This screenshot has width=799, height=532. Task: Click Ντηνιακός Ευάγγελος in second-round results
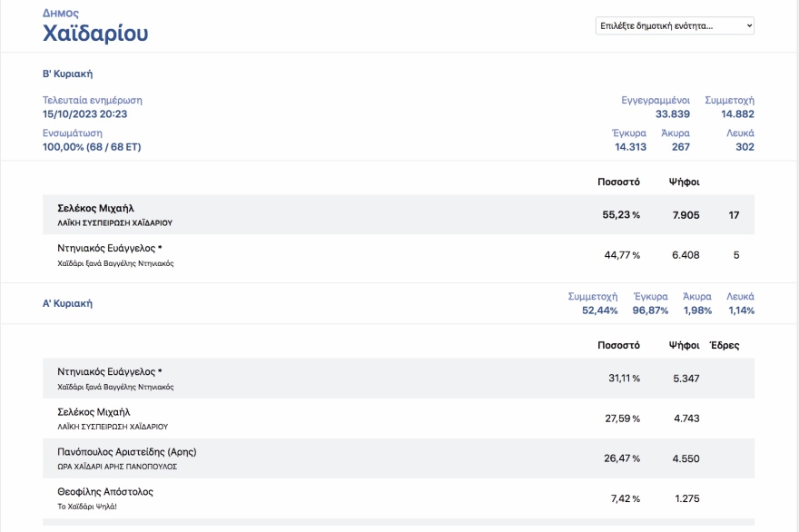[109, 249]
